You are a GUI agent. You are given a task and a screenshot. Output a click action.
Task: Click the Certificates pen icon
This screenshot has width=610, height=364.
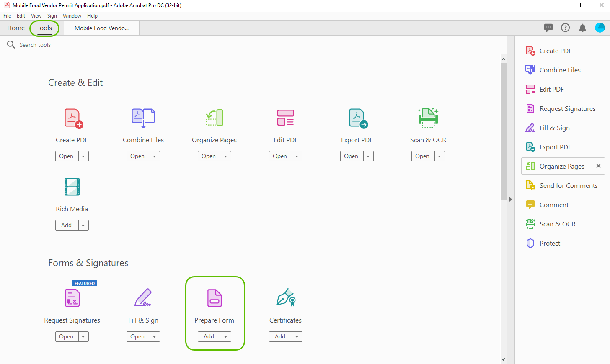point(285,298)
